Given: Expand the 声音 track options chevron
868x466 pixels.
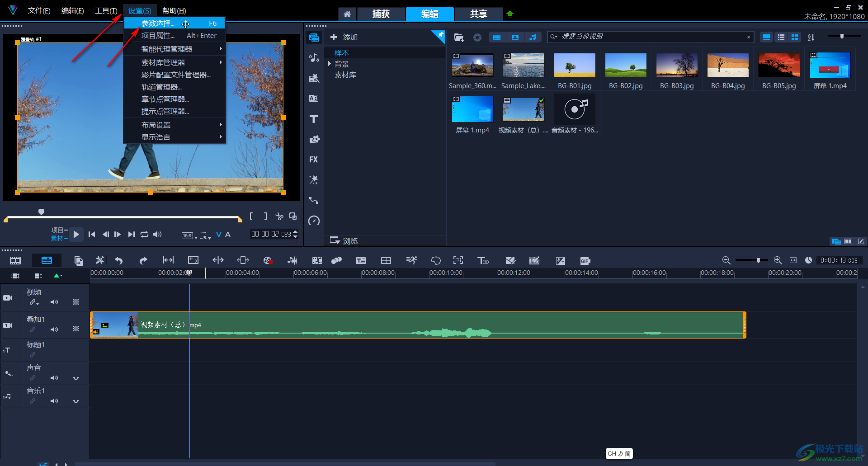Looking at the screenshot, I should click(76, 378).
